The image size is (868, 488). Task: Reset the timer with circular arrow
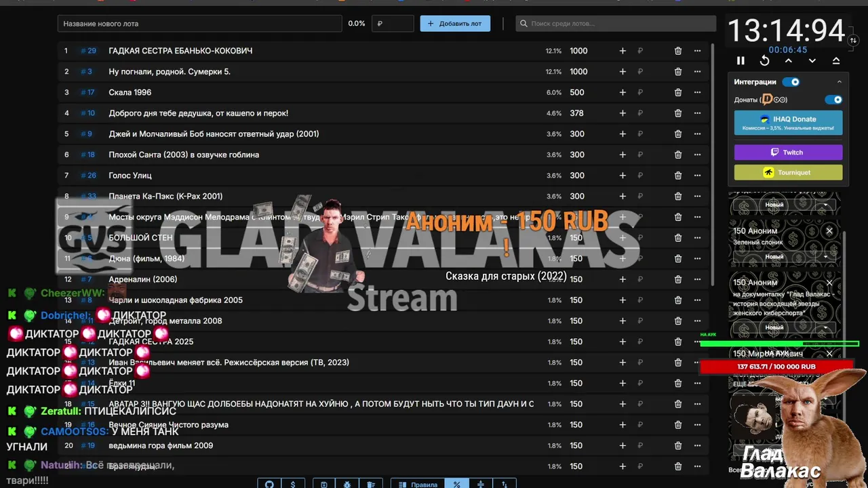764,60
